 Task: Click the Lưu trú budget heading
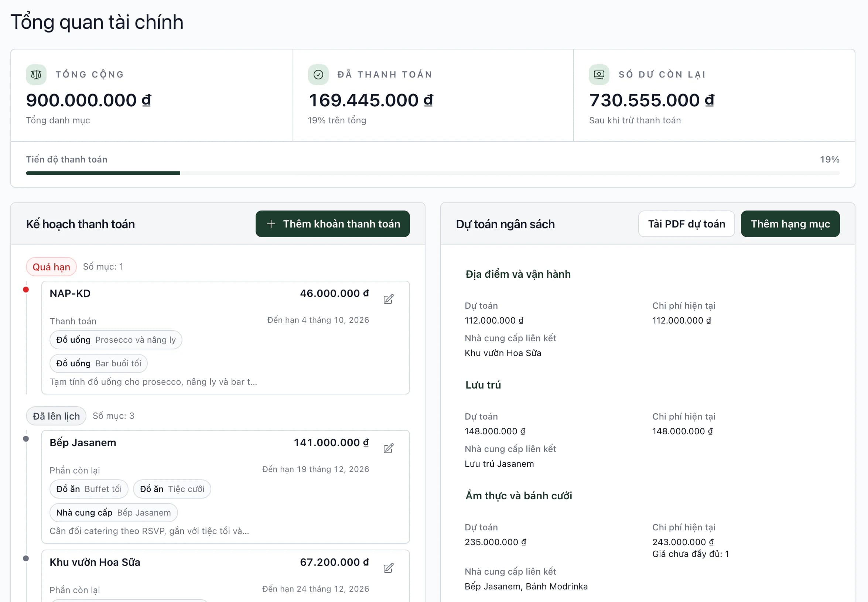483,385
